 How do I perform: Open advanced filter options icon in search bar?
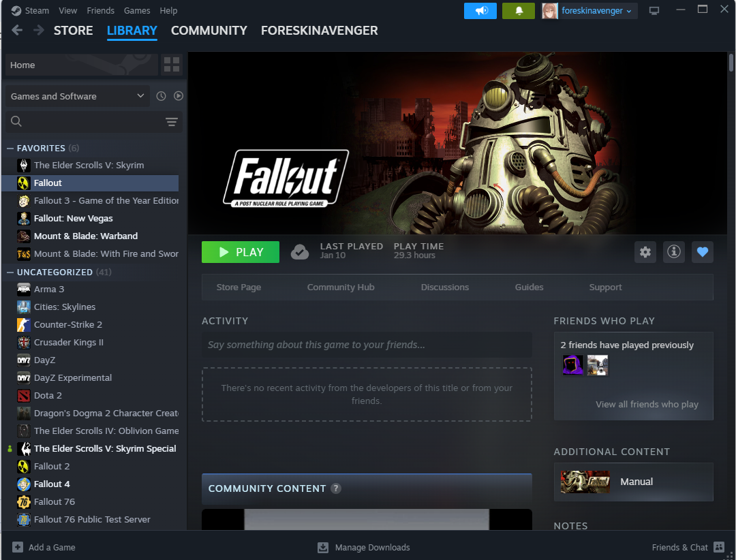click(x=171, y=121)
